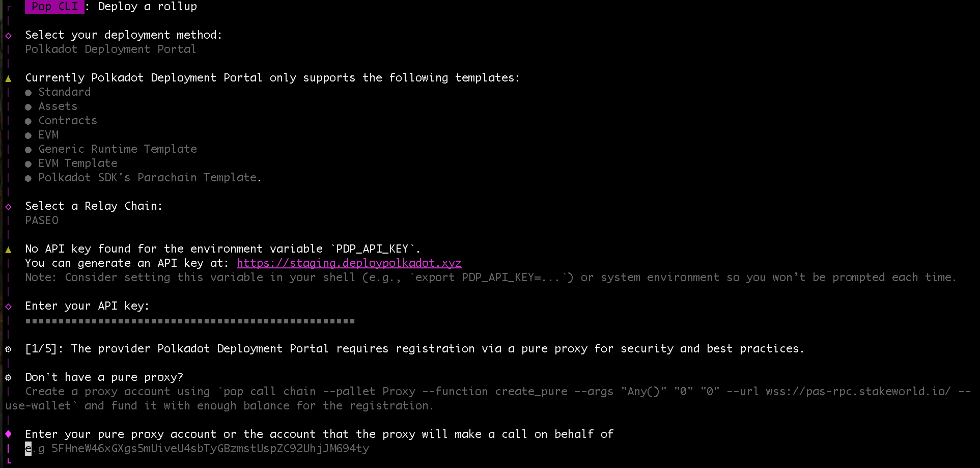Click the diamond beside Enter your API key
Viewport: 980px width, 468px height.
pyautogui.click(x=9, y=307)
